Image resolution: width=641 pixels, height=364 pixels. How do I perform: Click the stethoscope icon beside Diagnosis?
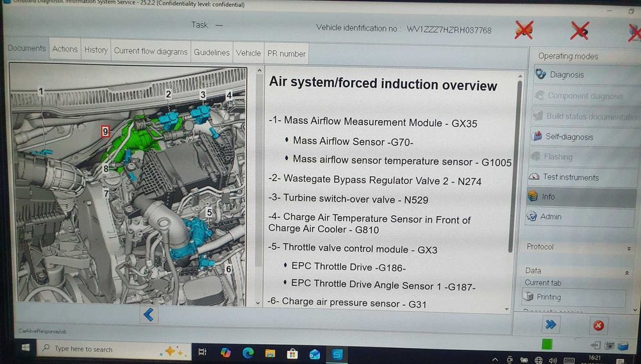tap(540, 74)
